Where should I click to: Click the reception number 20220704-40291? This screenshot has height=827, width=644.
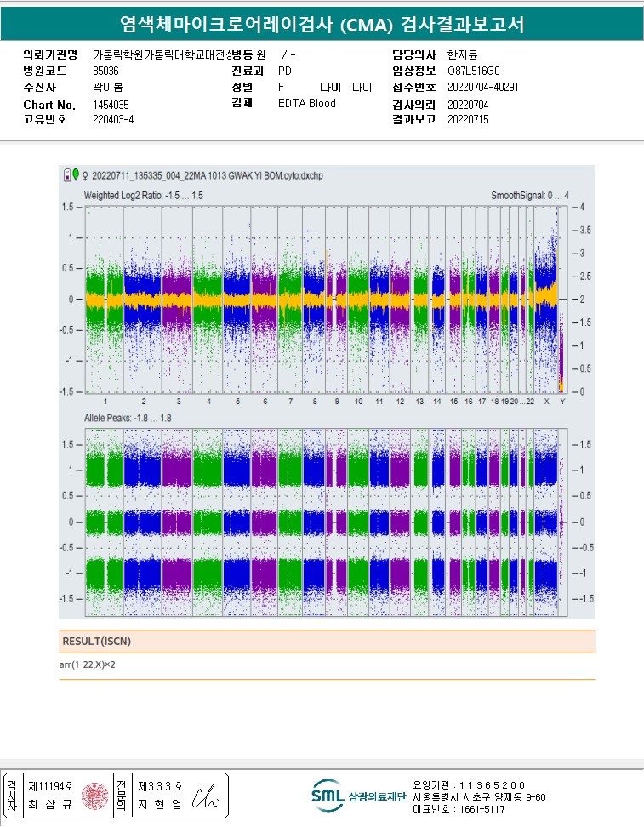(482, 87)
